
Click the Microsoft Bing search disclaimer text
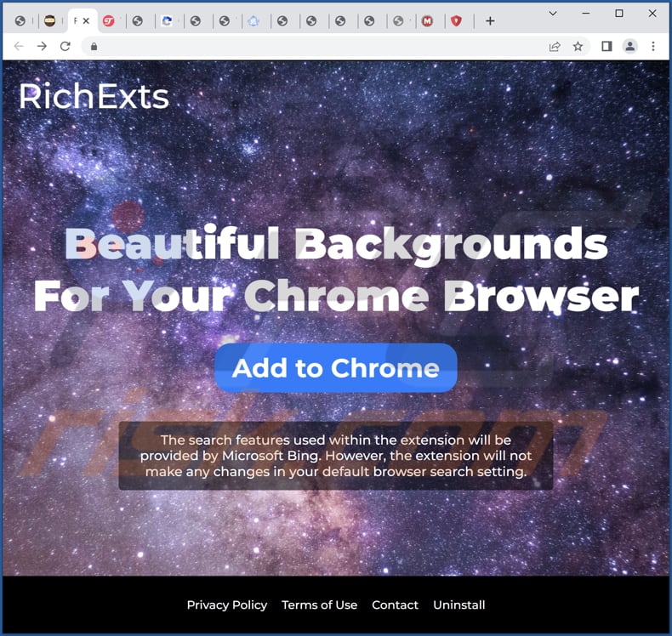coord(335,456)
